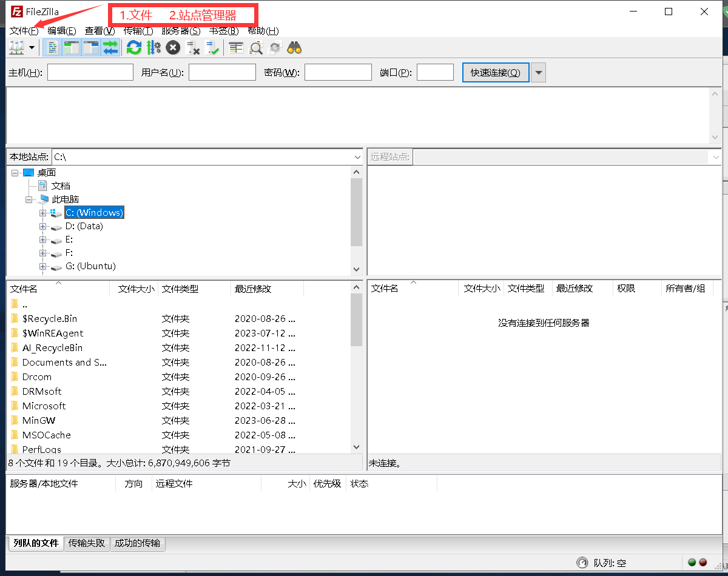This screenshot has height=576, width=728.
Task: Select the F: drive tree item
Action: (69, 253)
